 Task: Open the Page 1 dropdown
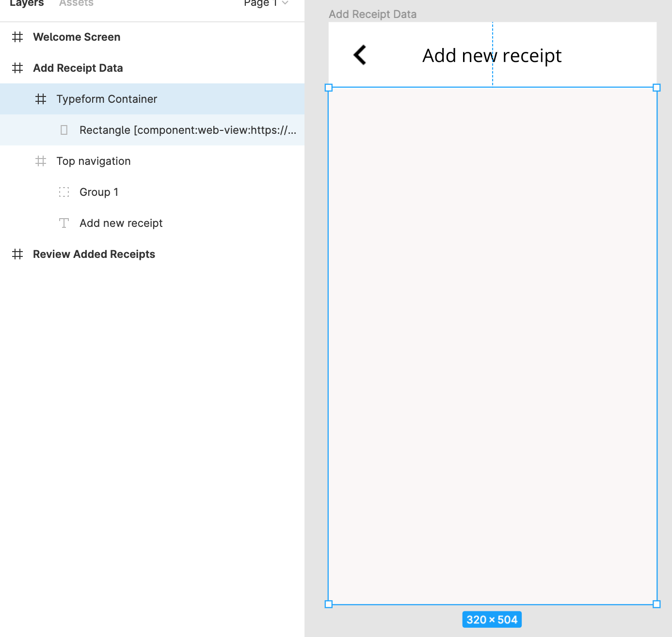click(x=266, y=3)
